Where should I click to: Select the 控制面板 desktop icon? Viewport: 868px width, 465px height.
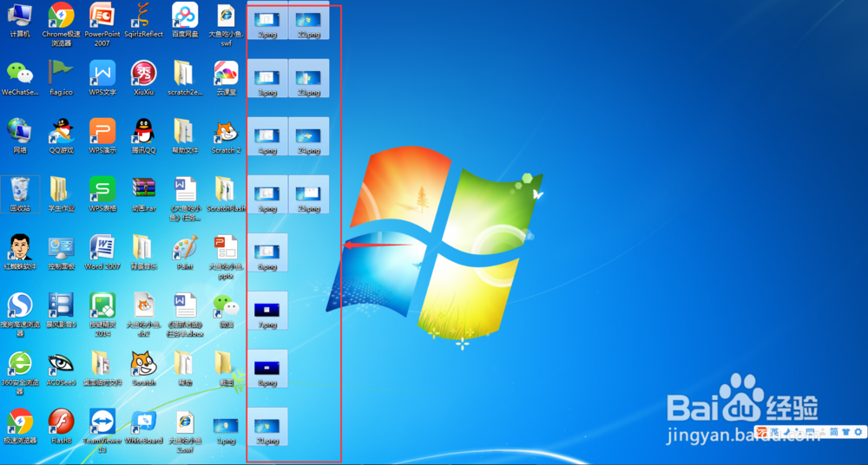point(62,252)
